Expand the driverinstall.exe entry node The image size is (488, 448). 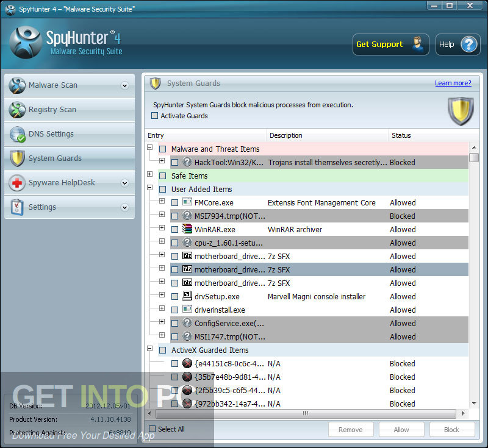tap(162, 308)
